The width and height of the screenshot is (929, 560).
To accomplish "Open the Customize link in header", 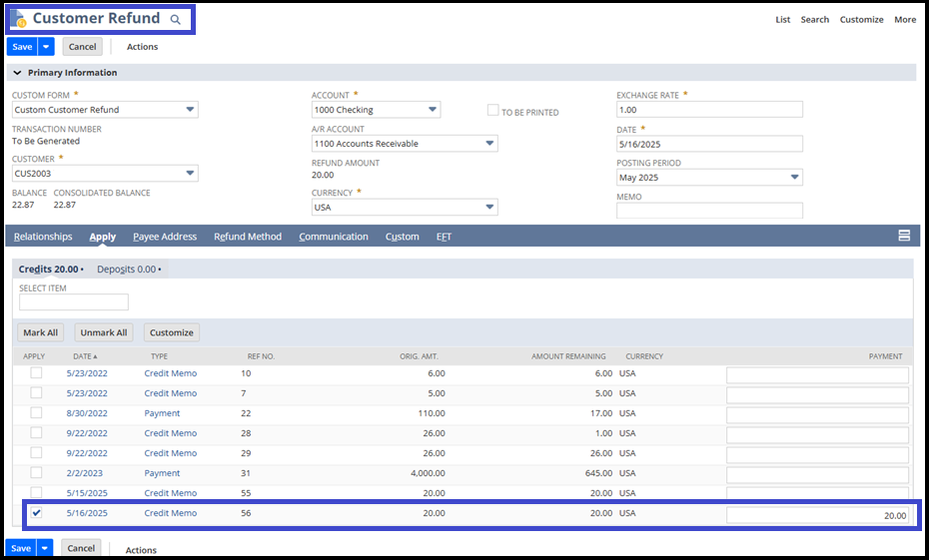I will pyautogui.click(x=861, y=20).
